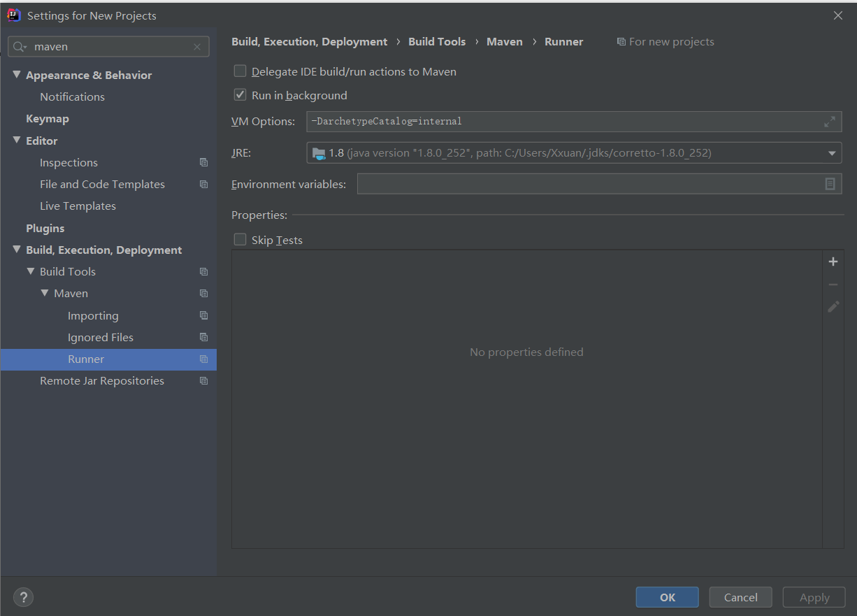This screenshot has width=857, height=616.
Task: Click the For new projects icon in header
Action: click(621, 42)
